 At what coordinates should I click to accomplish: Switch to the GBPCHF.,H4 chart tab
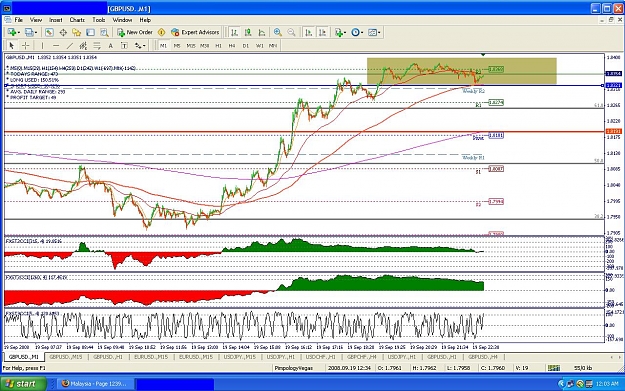362,357
